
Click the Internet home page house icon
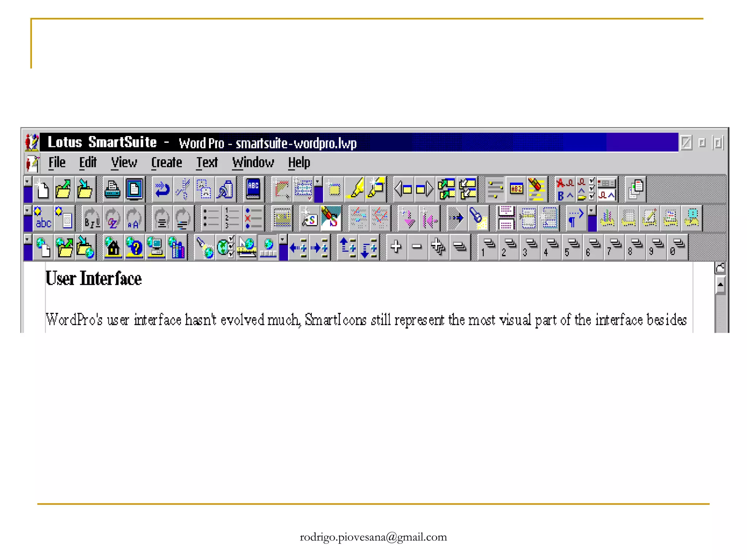tap(113, 248)
